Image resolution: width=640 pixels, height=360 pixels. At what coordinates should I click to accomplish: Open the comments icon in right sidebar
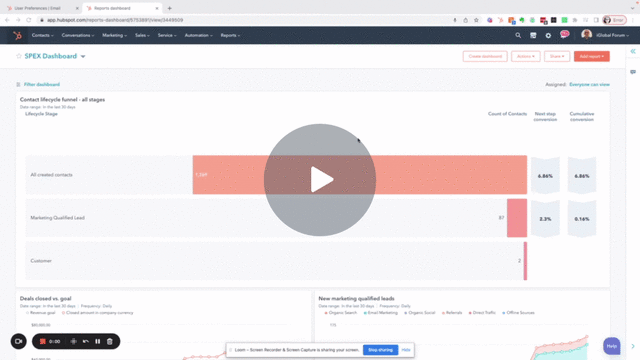click(633, 72)
